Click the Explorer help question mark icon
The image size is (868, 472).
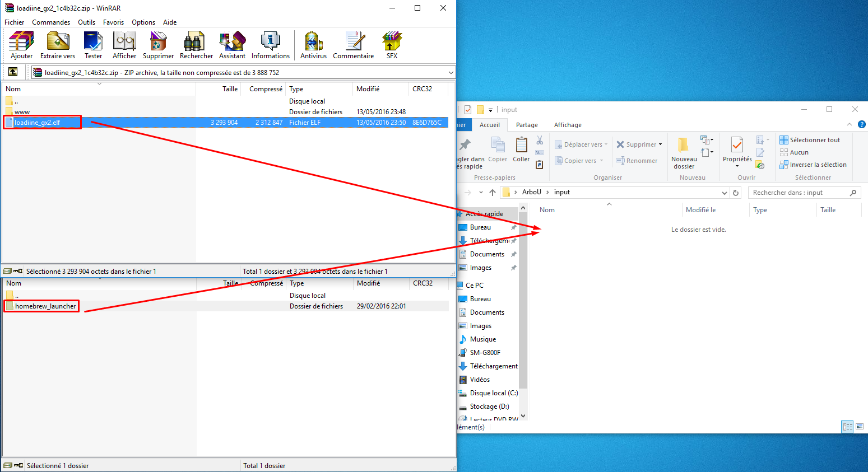862,124
